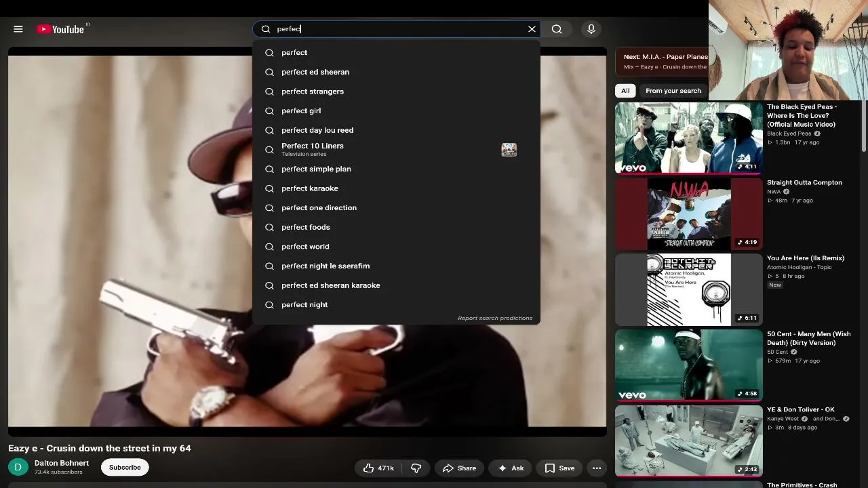
Task: Open '50 Cent - Many Men' title
Action: (x=808, y=338)
